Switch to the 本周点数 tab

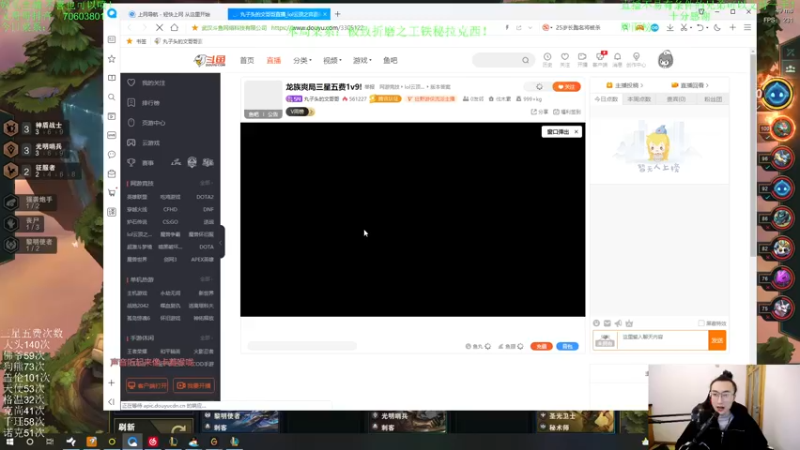[639, 99]
